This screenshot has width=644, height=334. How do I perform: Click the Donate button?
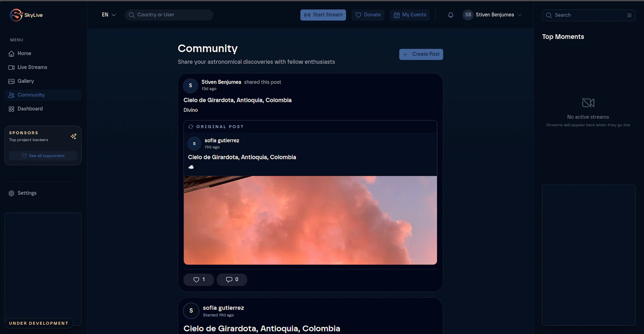tap(368, 15)
